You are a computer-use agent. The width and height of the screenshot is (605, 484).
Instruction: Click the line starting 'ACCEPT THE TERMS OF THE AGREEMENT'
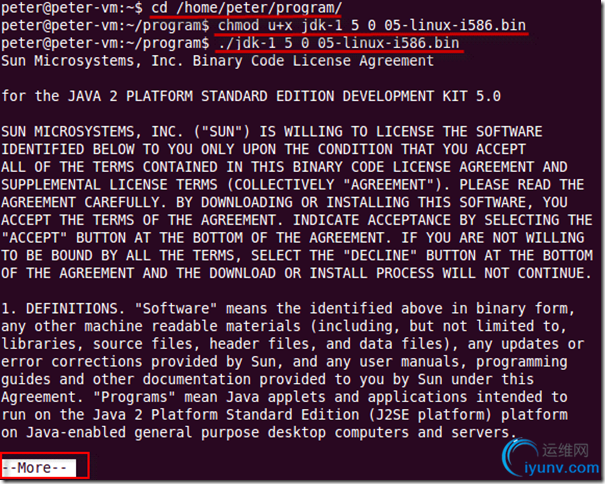tap(297, 220)
